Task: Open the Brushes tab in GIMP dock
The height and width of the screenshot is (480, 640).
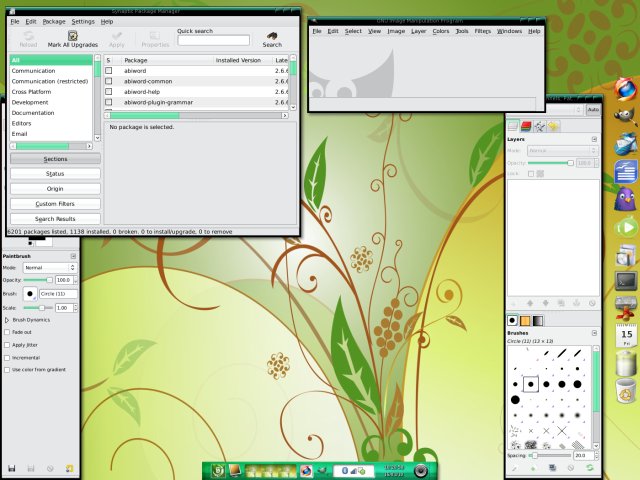Action: click(512, 320)
